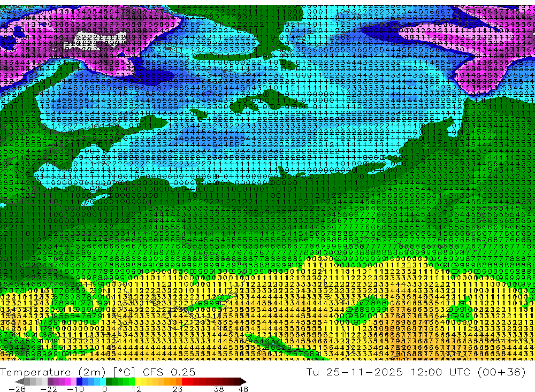Screen dimensions: 535x392
Task: Click the magenta segment of the color scale
Action: tap(67, 382)
